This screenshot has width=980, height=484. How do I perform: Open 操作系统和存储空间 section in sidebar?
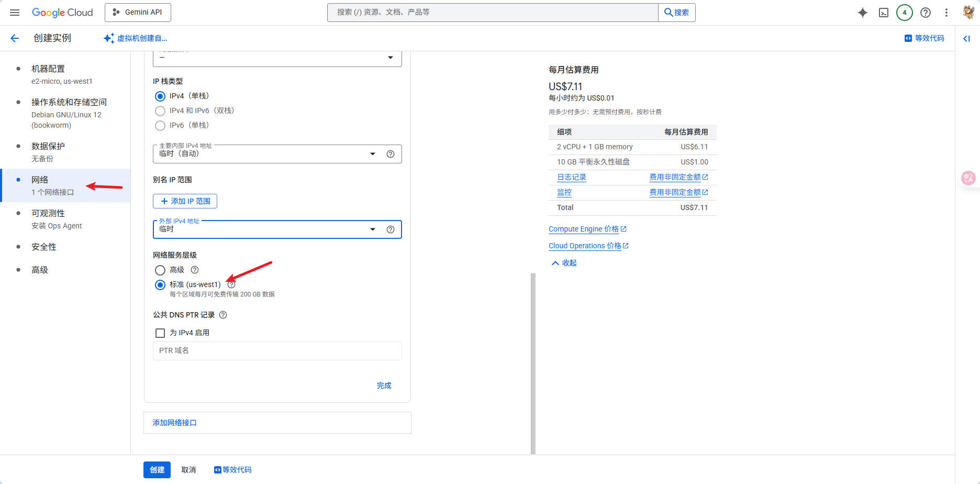pos(69,102)
